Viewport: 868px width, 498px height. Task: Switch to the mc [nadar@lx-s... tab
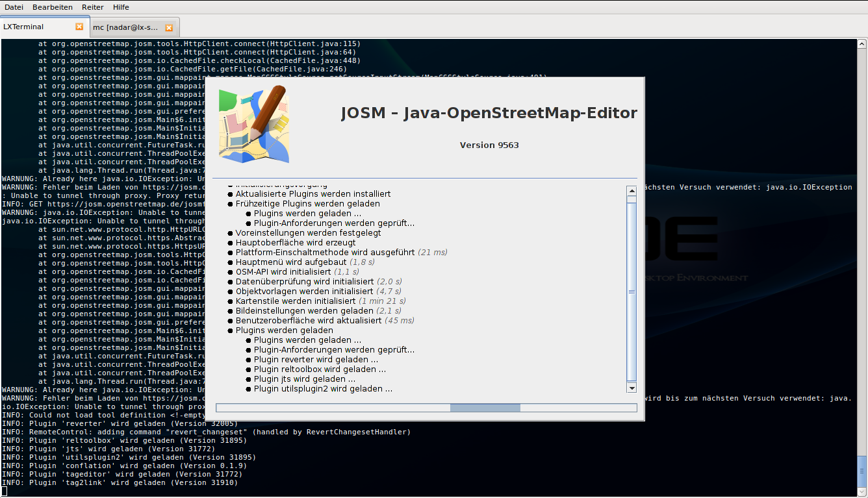[x=133, y=27]
